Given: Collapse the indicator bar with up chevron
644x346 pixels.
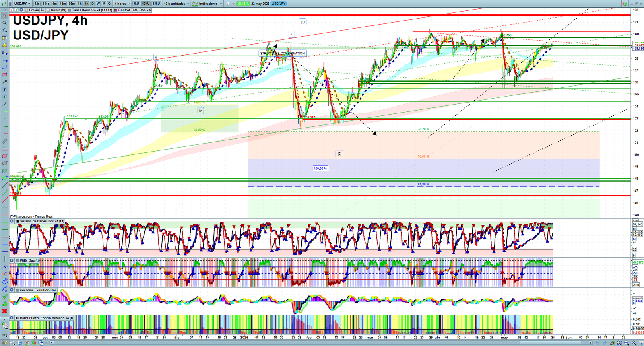Looking at the screenshot, I should click(4, 10).
